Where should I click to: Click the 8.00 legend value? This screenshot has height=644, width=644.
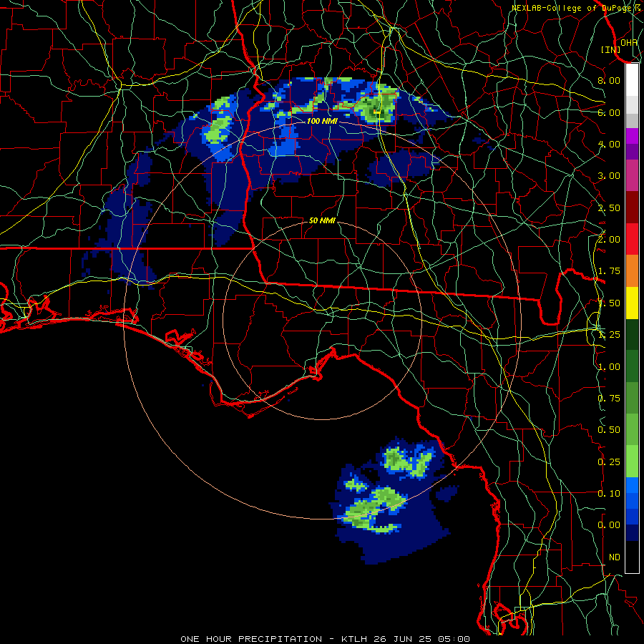[609, 80]
